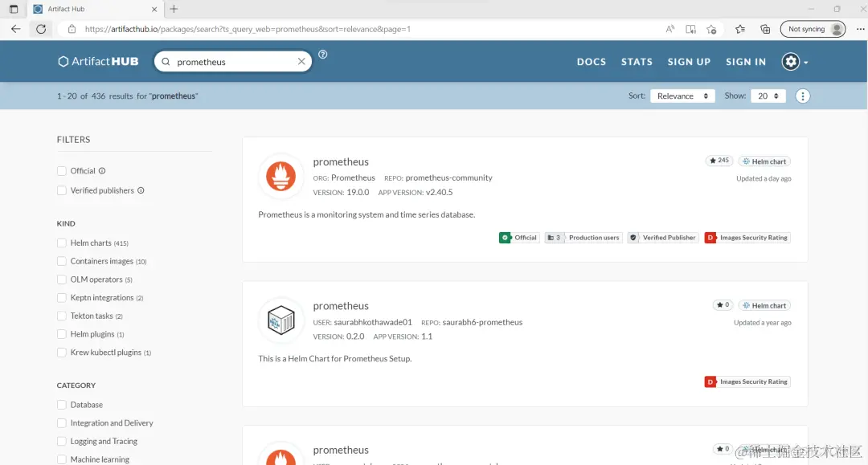Viewport: 868px width, 465px height.
Task: Check the Logging and Tracing category
Action: (x=61, y=441)
